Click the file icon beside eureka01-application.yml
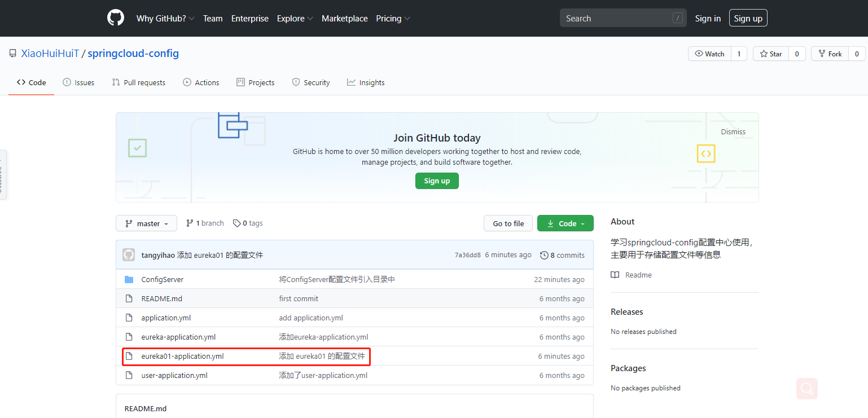The image size is (868, 418). [x=129, y=356]
